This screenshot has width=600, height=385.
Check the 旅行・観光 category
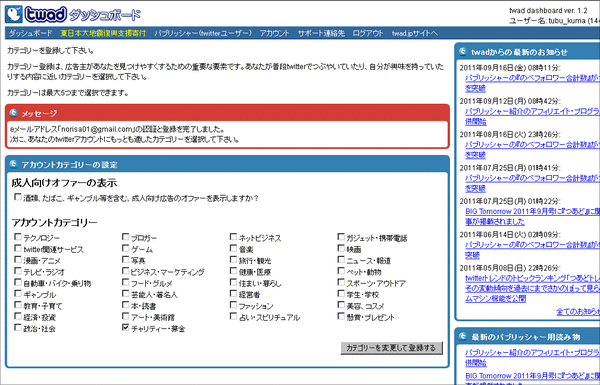tap(233, 259)
